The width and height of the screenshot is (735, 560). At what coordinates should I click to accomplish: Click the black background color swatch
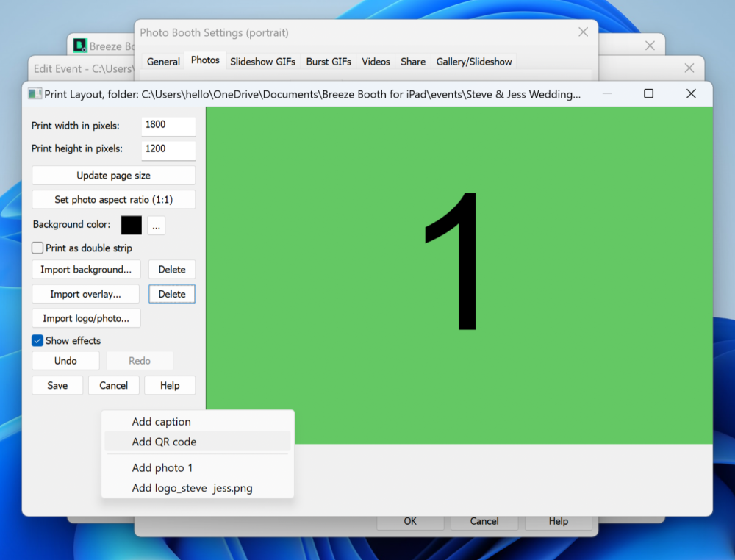[x=132, y=226]
